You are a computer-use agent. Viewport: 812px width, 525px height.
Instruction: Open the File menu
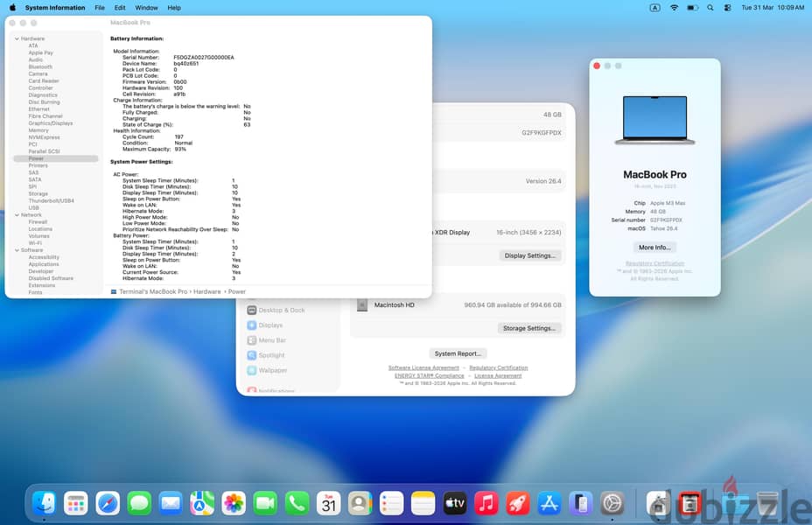coord(100,8)
